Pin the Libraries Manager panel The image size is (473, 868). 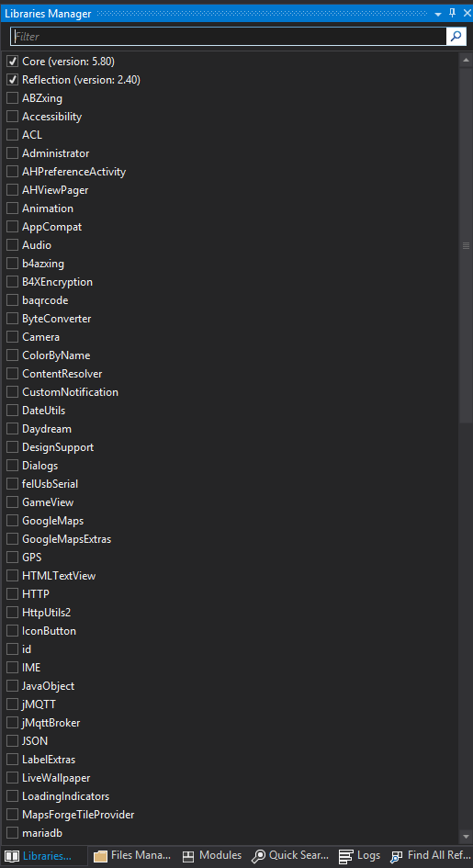click(x=452, y=13)
